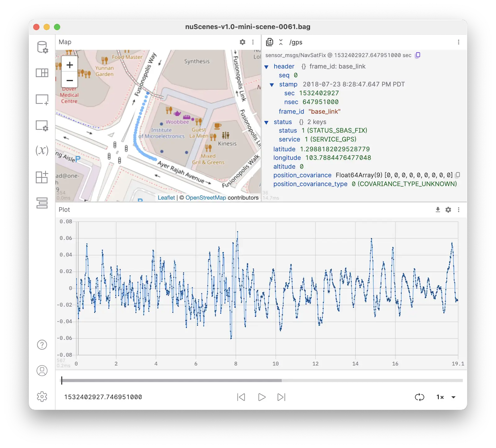Open the variables (x) icon
This screenshot has height=448, width=496.
tap(42, 151)
